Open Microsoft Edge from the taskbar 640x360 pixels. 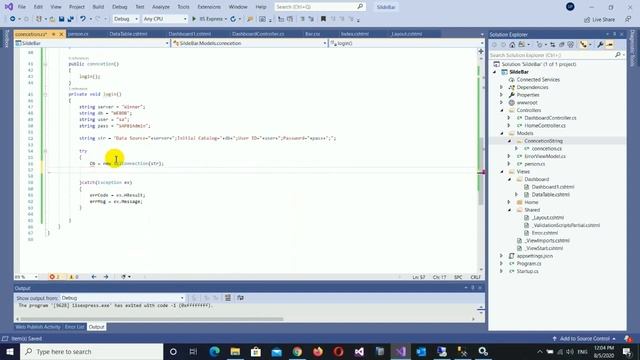(x=215, y=351)
